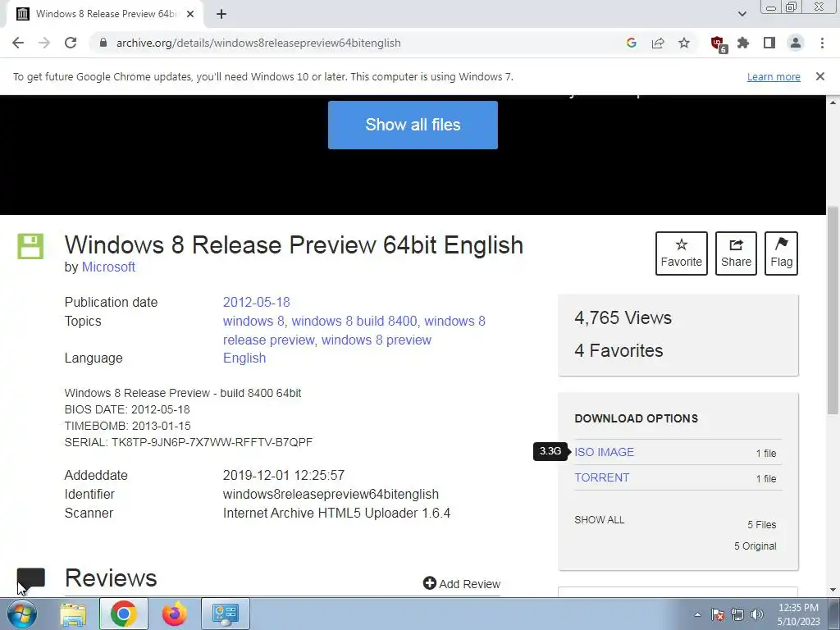This screenshot has width=840, height=630.
Task: Open the Windows Start menu
Action: 22,614
